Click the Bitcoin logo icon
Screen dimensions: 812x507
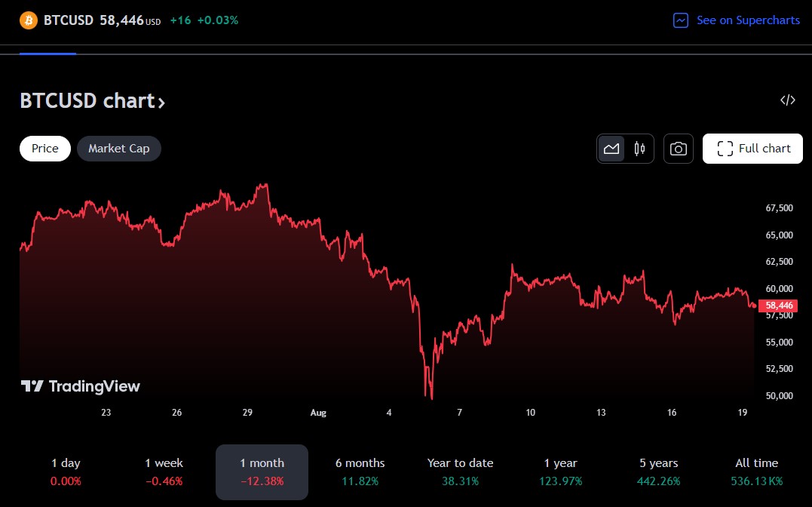point(29,20)
